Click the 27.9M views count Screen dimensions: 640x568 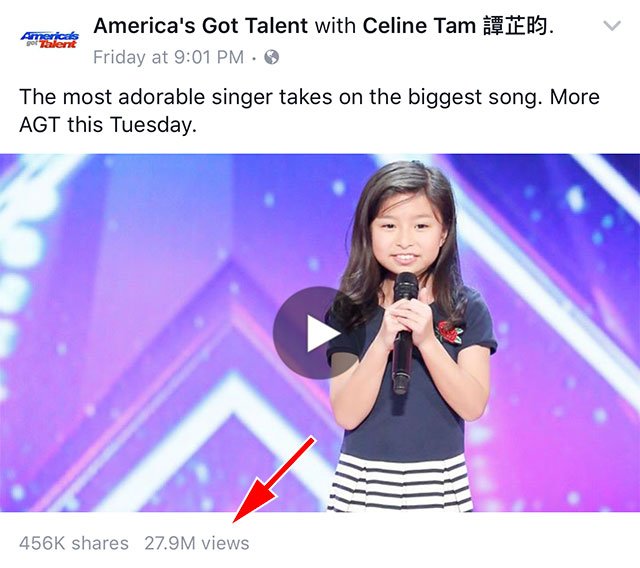pyautogui.click(x=197, y=543)
